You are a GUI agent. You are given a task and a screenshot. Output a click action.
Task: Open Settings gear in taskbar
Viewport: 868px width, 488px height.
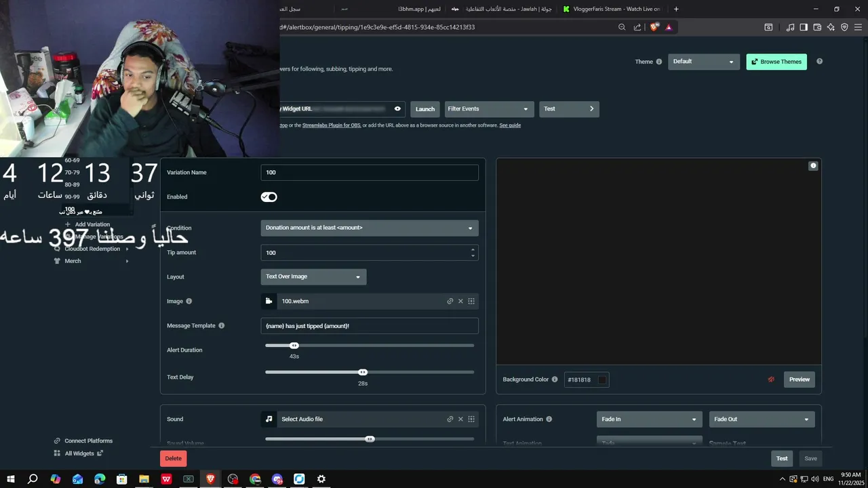point(321,479)
